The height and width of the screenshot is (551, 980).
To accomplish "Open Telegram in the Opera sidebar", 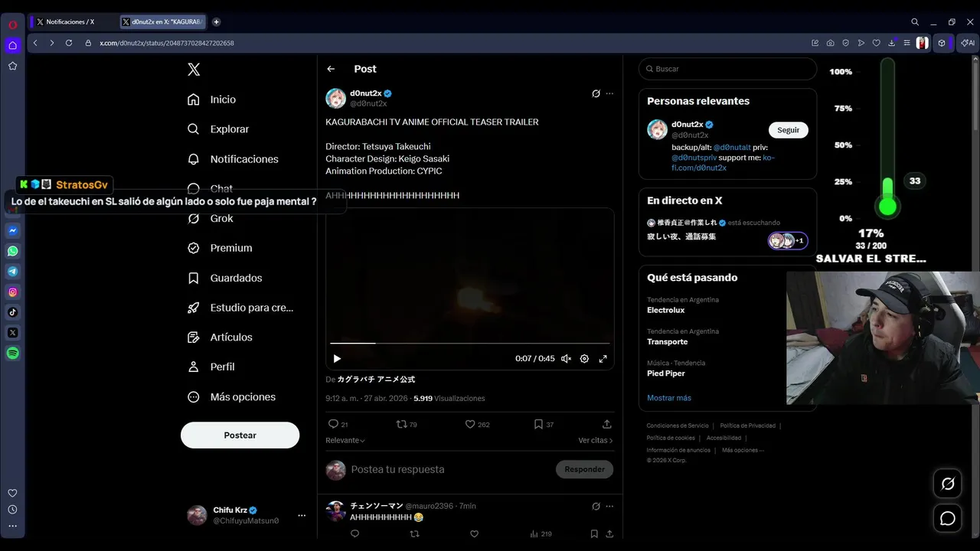I will click(13, 272).
